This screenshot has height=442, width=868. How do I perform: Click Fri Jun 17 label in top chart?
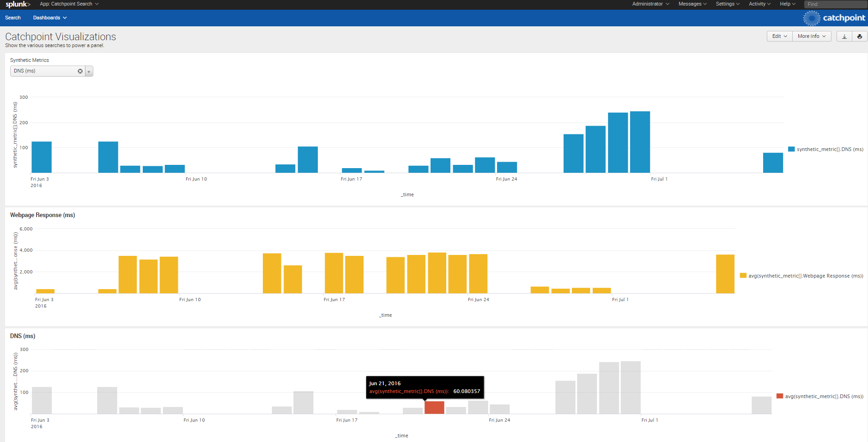352,179
